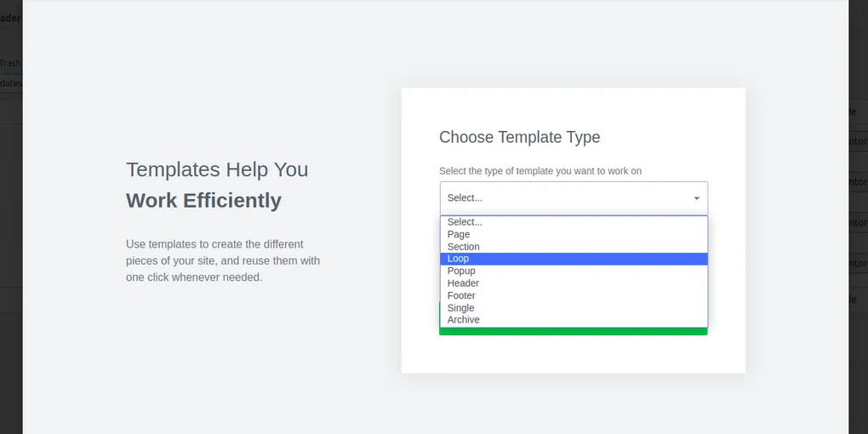Click the 'Use templates to create' description paragraph
The width and height of the screenshot is (868, 434).
click(223, 260)
